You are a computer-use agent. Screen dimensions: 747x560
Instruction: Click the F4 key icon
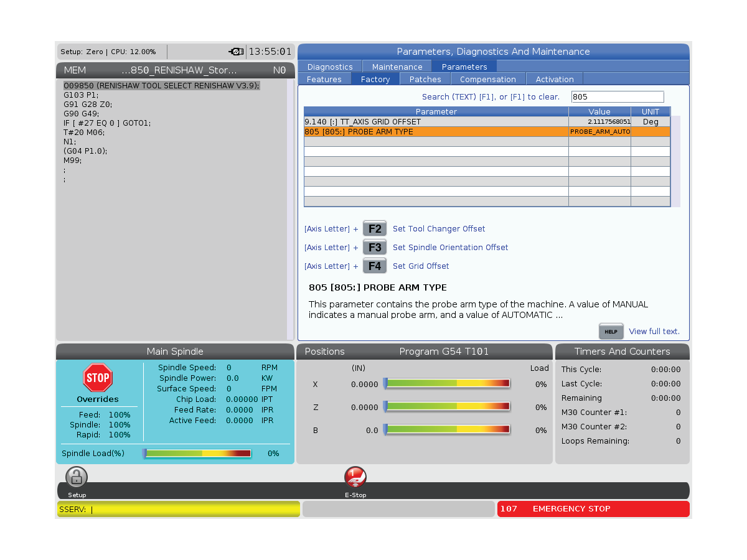375,266
